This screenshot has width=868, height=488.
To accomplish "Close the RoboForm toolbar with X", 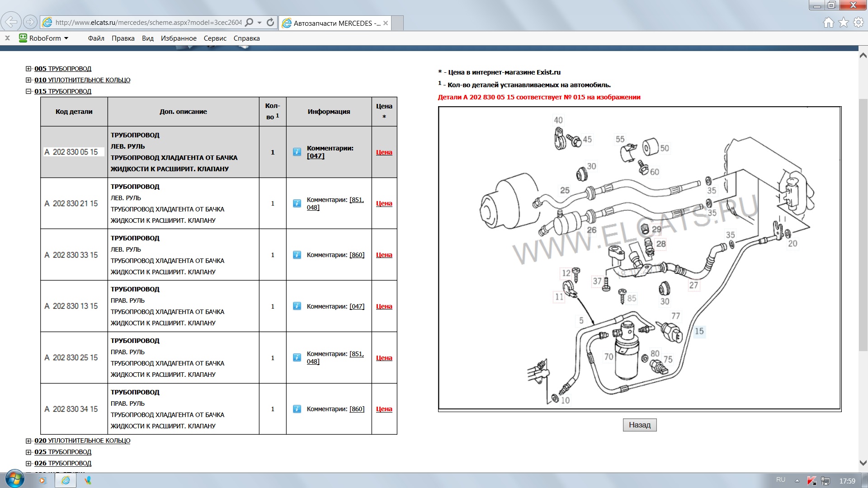I will pos(7,38).
